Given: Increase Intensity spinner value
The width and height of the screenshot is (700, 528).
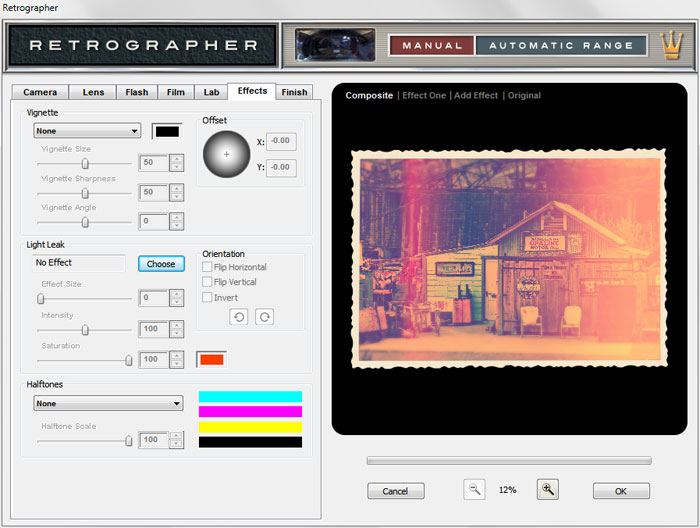Looking at the screenshot, I should pos(177,325).
